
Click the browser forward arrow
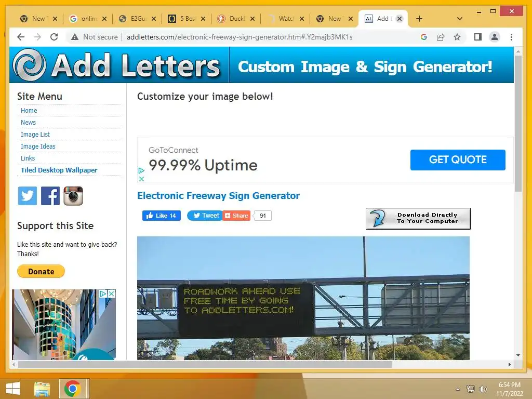point(37,37)
